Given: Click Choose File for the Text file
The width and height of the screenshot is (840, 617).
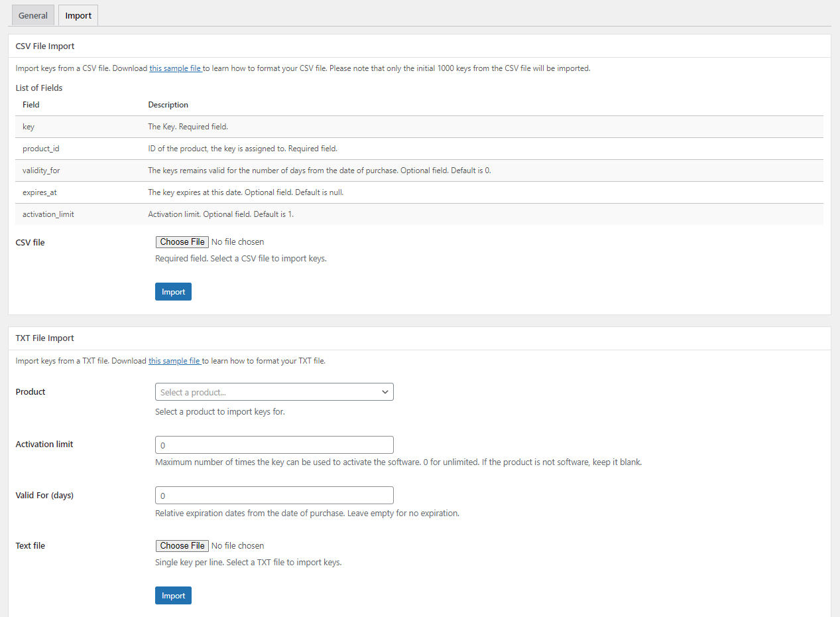Looking at the screenshot, I should 182,546.
